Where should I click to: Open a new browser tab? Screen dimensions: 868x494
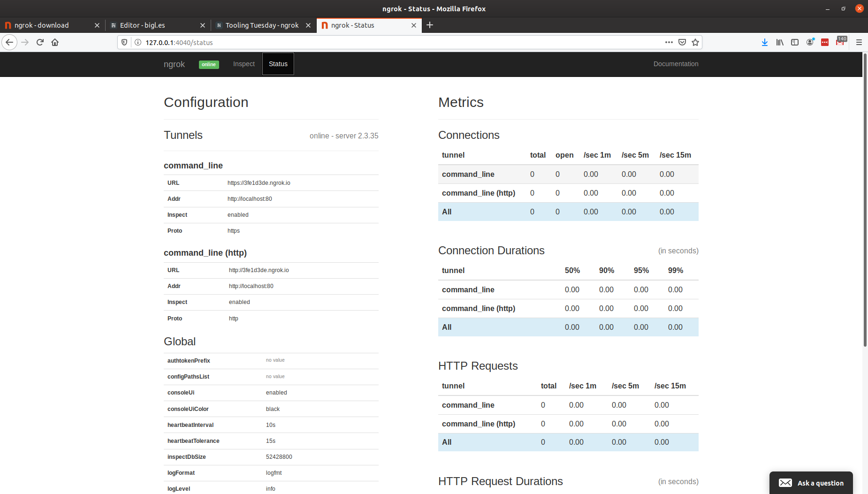pos(430,25)
